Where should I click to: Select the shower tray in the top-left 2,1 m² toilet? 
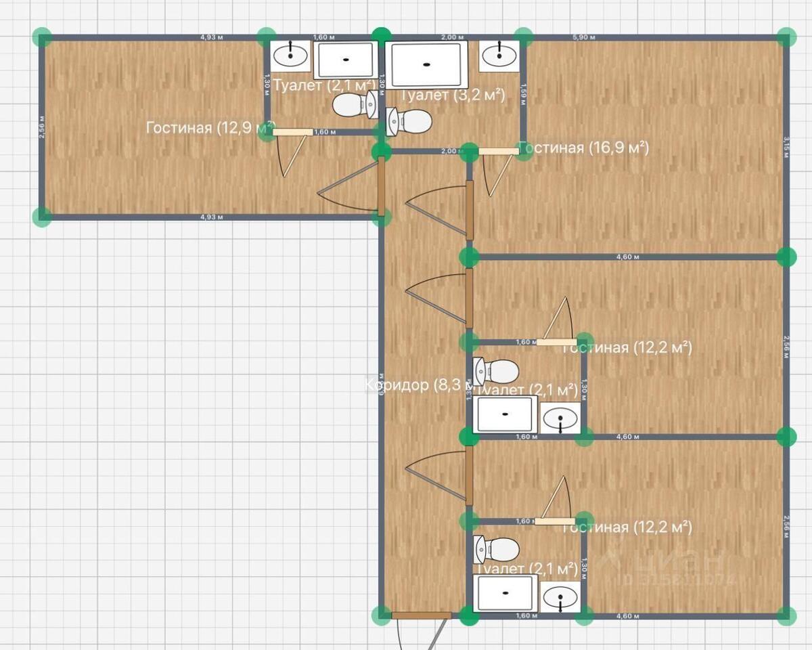(346, 60)
